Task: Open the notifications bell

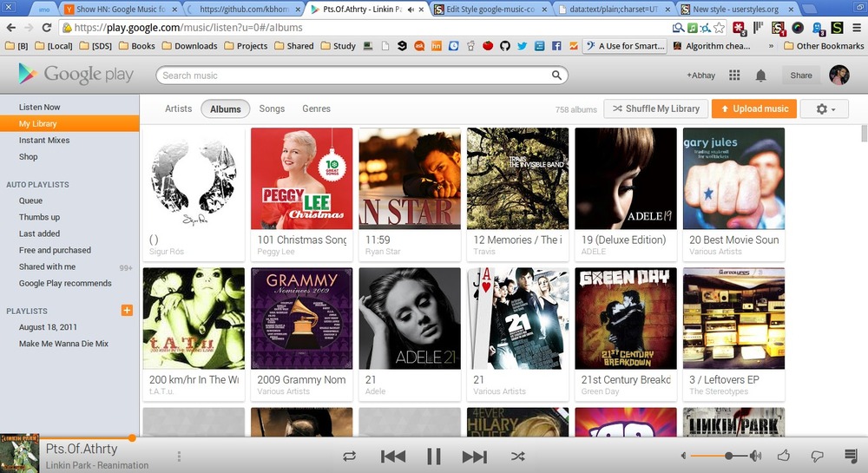Action: tap(761, 76)
